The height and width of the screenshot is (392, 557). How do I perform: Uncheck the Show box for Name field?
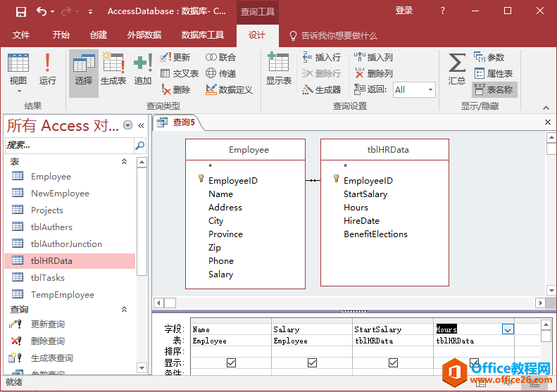231,362
